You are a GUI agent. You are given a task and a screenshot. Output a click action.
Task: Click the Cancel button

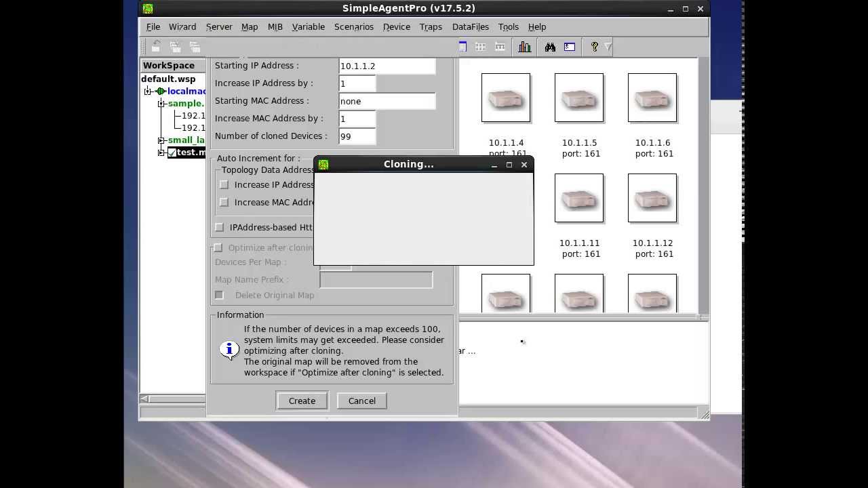pyautogui.click(x=362, y=401)
